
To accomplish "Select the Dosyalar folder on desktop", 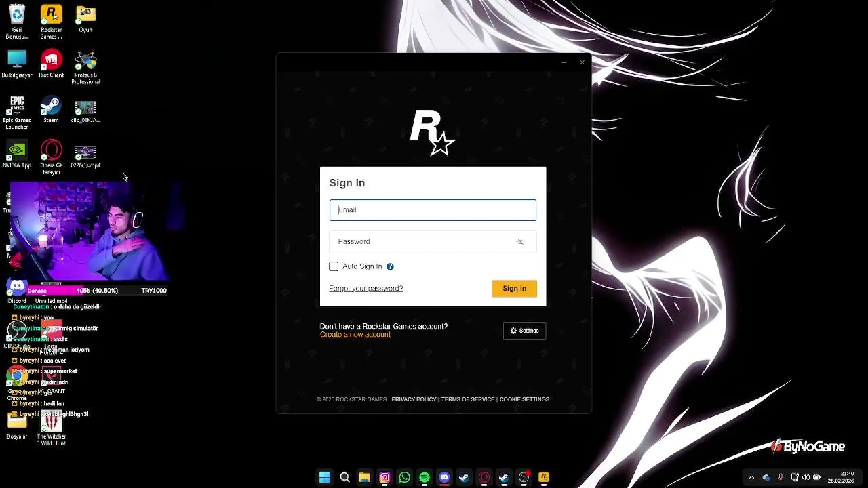I will click(17, 426).
